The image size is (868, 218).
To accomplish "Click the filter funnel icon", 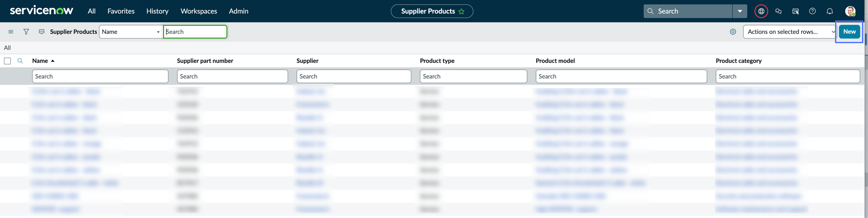I will click(x=26, y=32).
